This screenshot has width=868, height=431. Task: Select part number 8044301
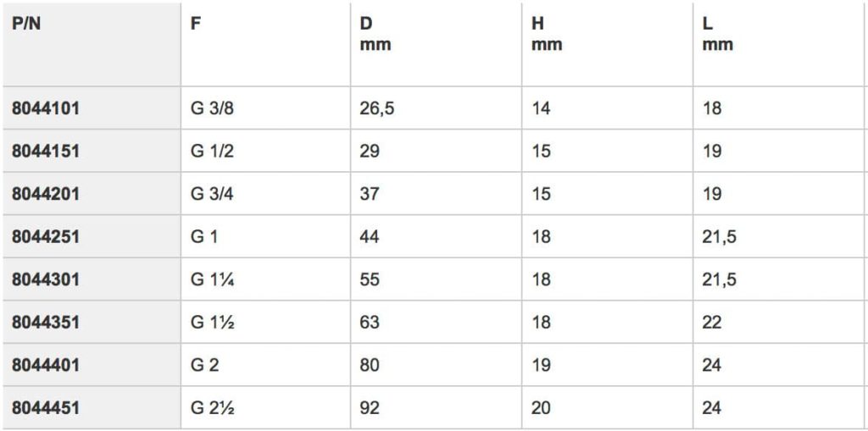click(x=46, y=279)
